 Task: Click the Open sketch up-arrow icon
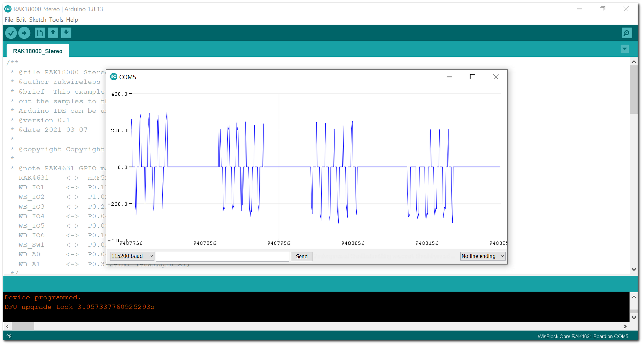point(53,33)
